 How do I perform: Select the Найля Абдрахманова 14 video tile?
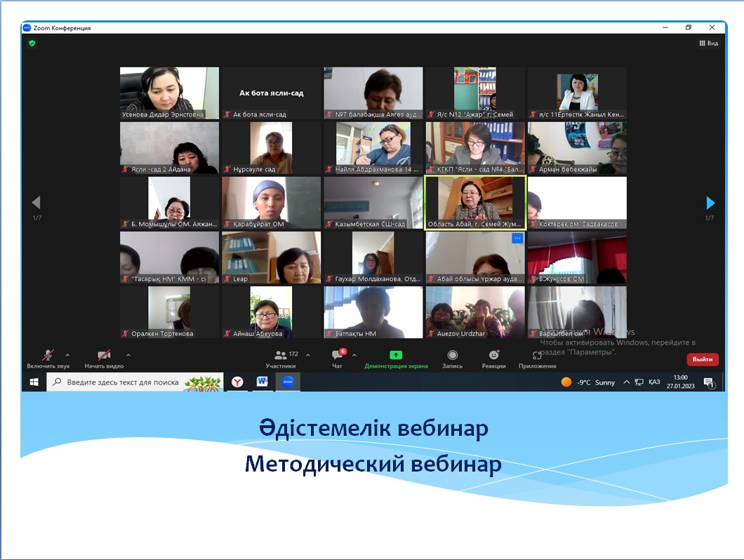click(373, 148)
